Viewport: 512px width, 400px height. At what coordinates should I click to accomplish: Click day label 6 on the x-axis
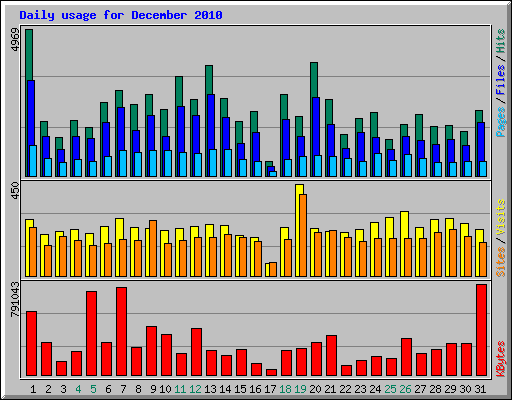coord(108,389)
